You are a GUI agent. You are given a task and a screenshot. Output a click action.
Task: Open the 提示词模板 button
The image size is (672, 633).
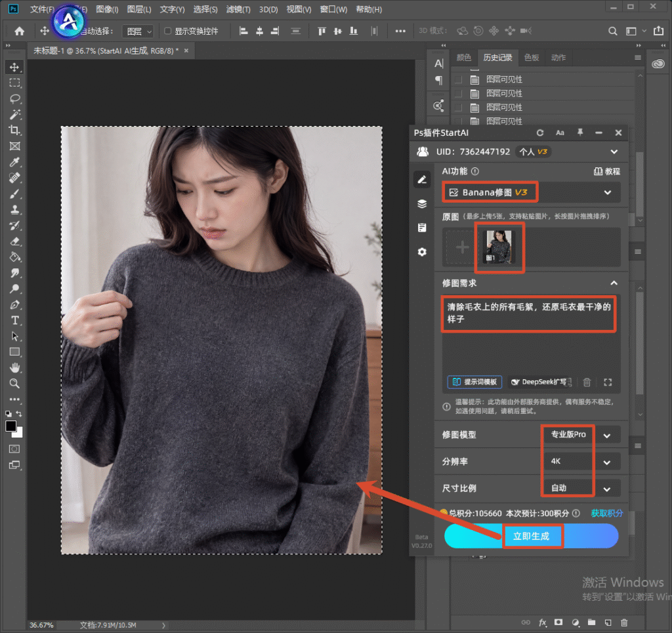coord(475,382)
